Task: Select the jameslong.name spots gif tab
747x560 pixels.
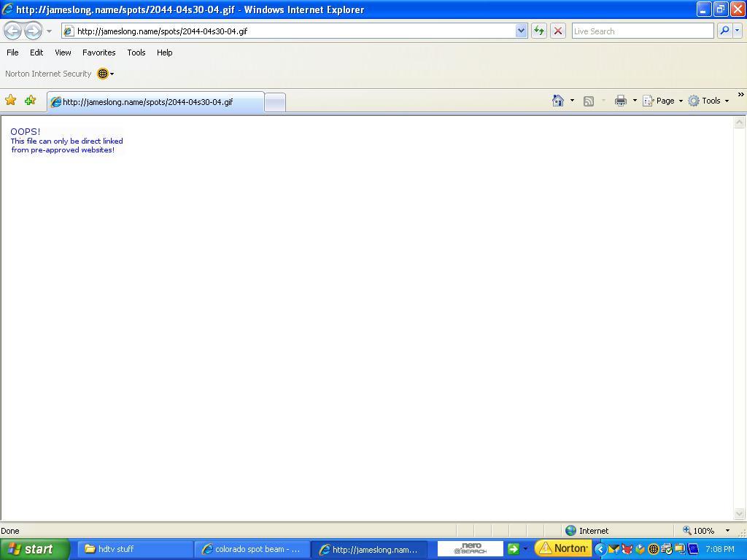Action: pos(155,102)
